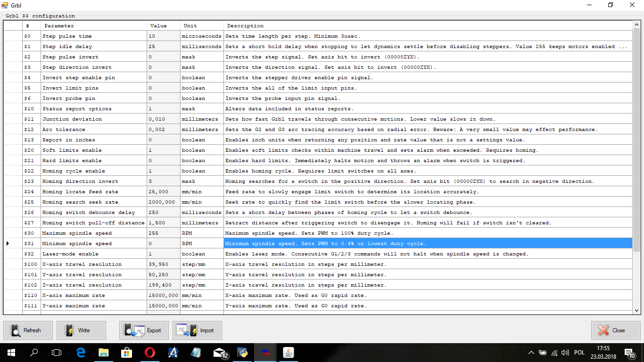Select the Laser-mode enable value cell
This screenshot has height=362, width=644.
163,254
